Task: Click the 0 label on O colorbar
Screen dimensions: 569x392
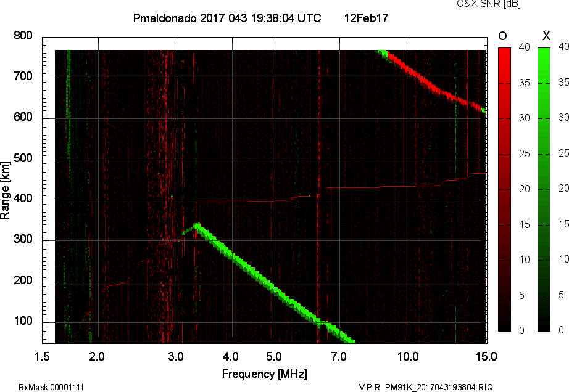Action: (x=521, y=330)
